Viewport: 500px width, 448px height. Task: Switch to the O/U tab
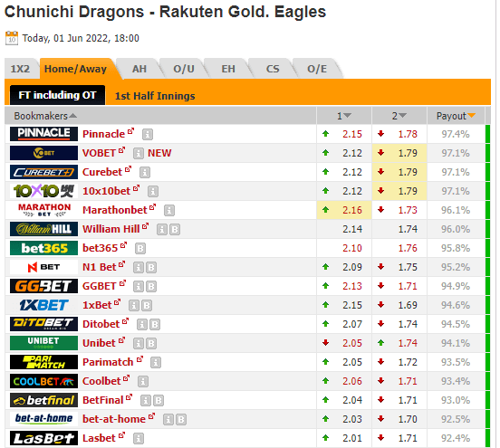184,69
